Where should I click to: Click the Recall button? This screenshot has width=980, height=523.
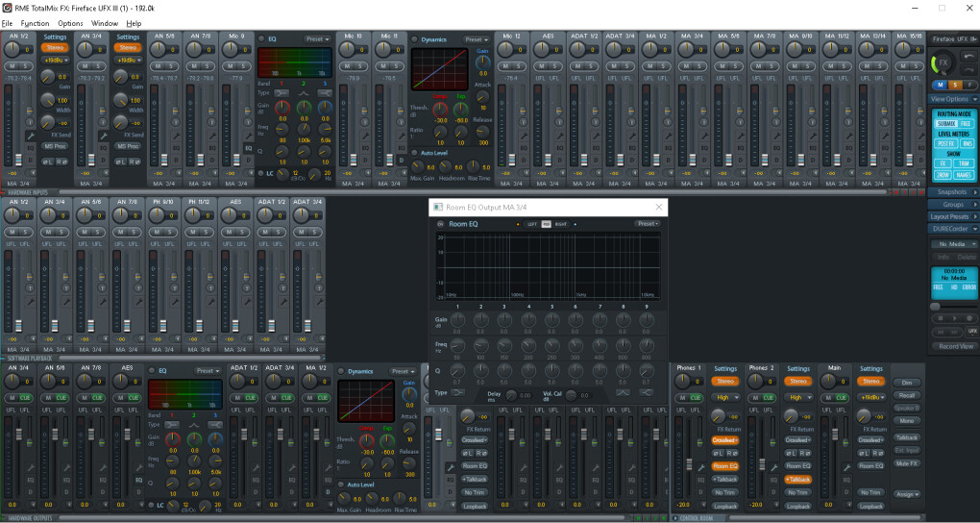907,395
